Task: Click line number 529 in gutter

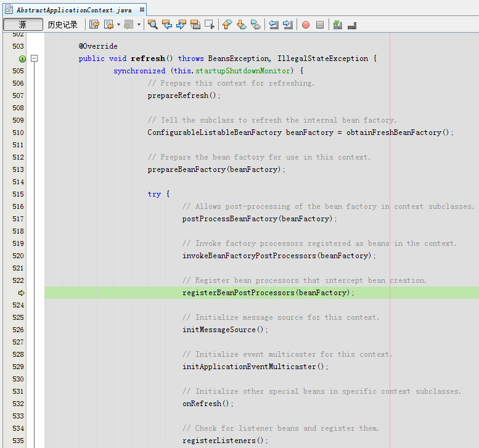Action: tap(18, 367)
